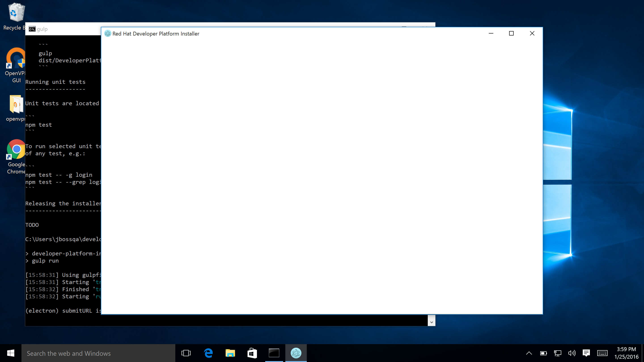This screenshot has width=644, height=362.
Task: Open the volume control tray icon
Action: (x=572, y=353)
